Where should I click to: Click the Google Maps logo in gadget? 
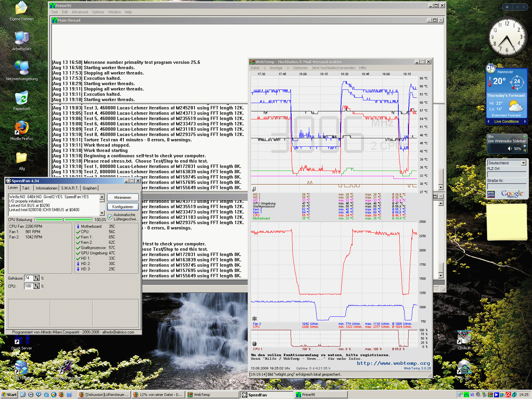tap(512, 194)
